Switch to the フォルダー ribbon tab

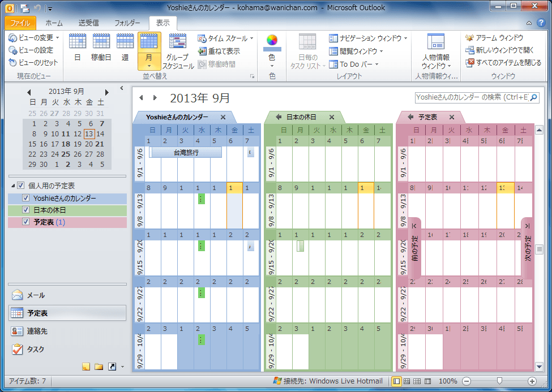127,23
